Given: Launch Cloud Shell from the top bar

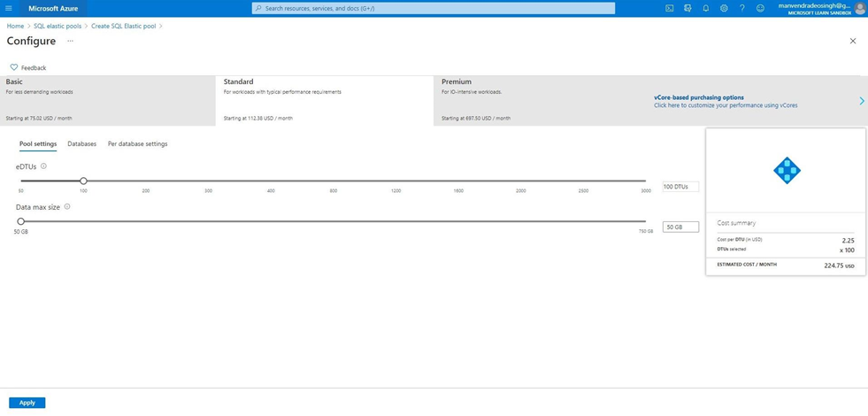Looking at the screenshot, I should tap(669, 8).
